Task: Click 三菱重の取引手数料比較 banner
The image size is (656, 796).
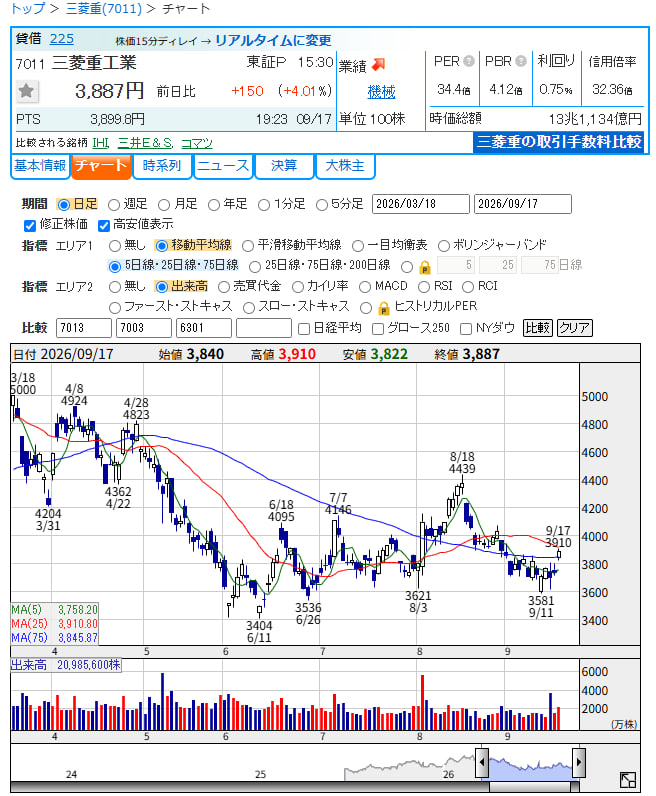Action: (559, 142)
